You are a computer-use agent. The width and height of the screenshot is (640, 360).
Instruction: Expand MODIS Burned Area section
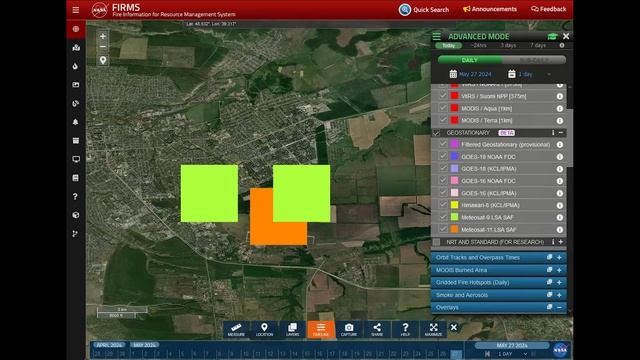click(x=559, y=270)
